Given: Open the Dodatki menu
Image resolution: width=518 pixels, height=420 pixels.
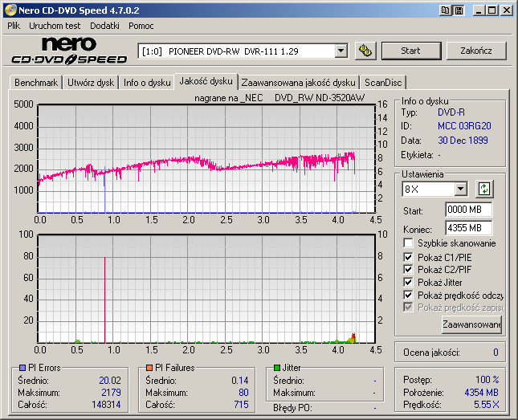Looking at the screenshot, I should point(104,26).
